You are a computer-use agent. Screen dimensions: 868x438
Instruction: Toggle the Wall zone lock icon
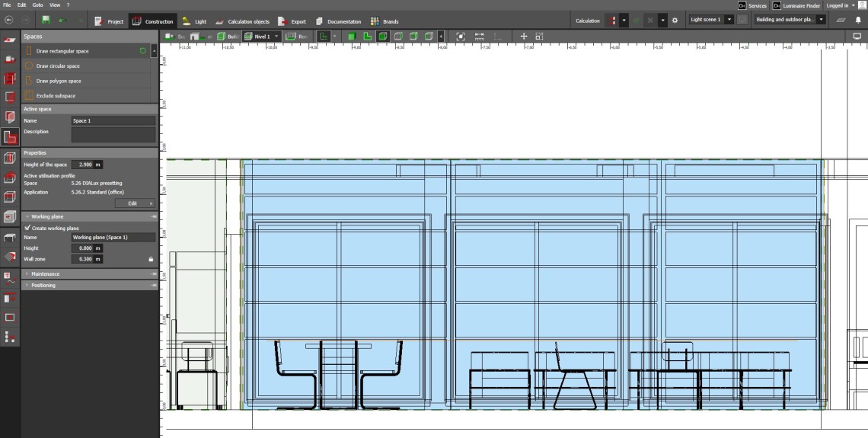pyautogui.click(x=151, y=259)
